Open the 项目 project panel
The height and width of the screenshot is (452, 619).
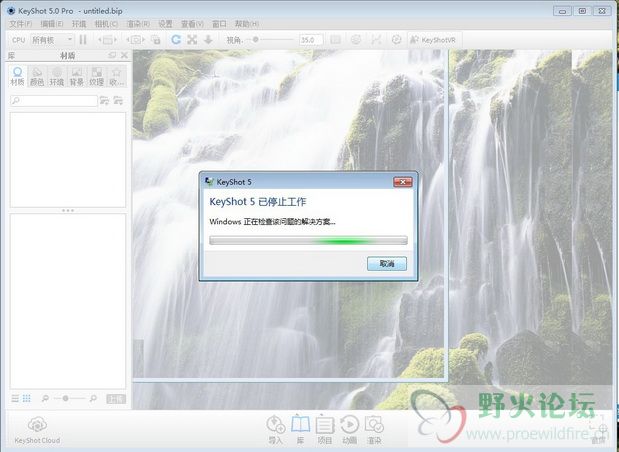(x=325, y=429)
